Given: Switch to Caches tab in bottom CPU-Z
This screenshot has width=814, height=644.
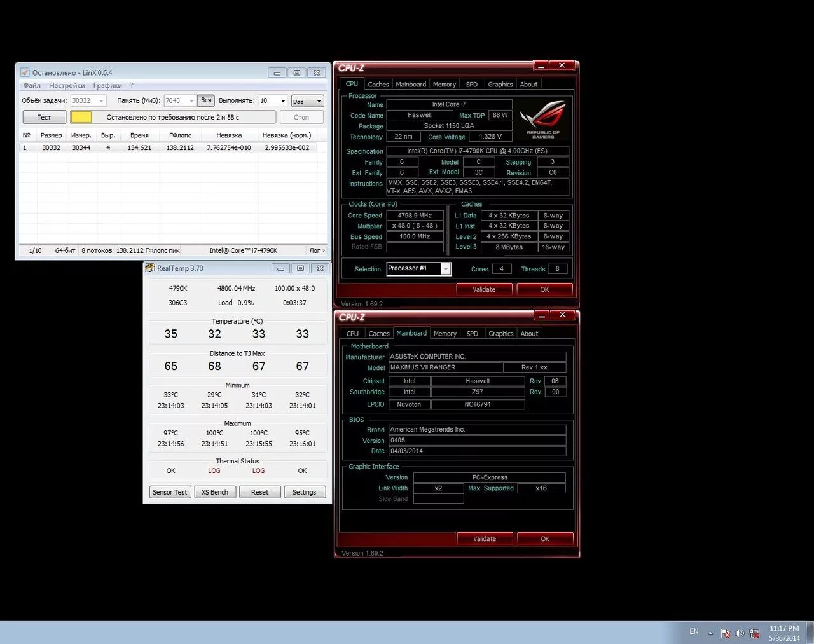Looking at the screenshot, I should pos(379,334).
